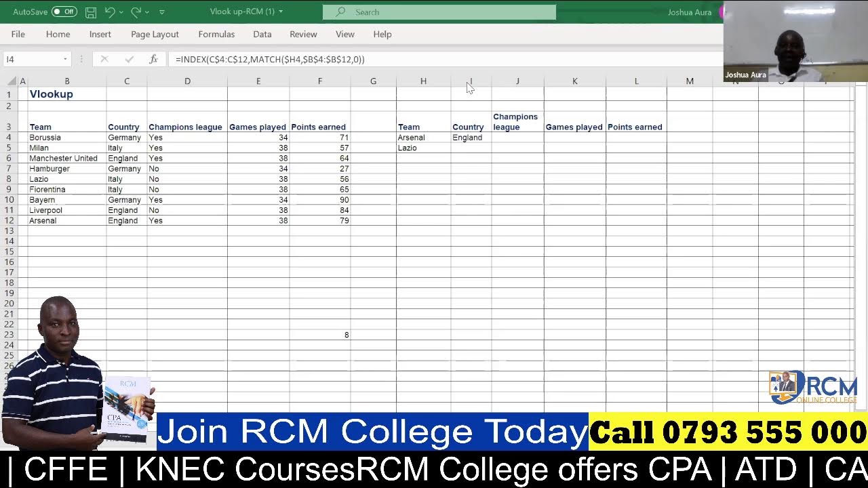The width and height of the screenshot is (868, 488).
Task: Click the 'England' result cell in column I
Action: [471, 138]
